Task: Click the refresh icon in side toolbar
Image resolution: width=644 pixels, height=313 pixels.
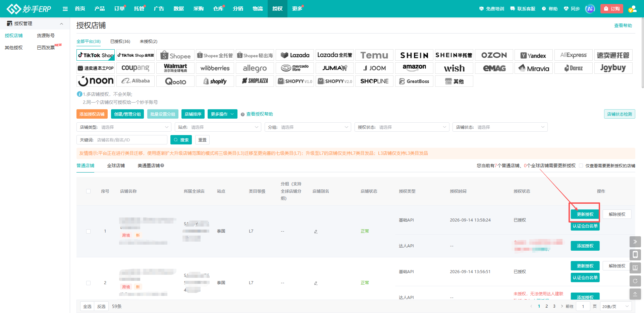Action: point(635,281)
